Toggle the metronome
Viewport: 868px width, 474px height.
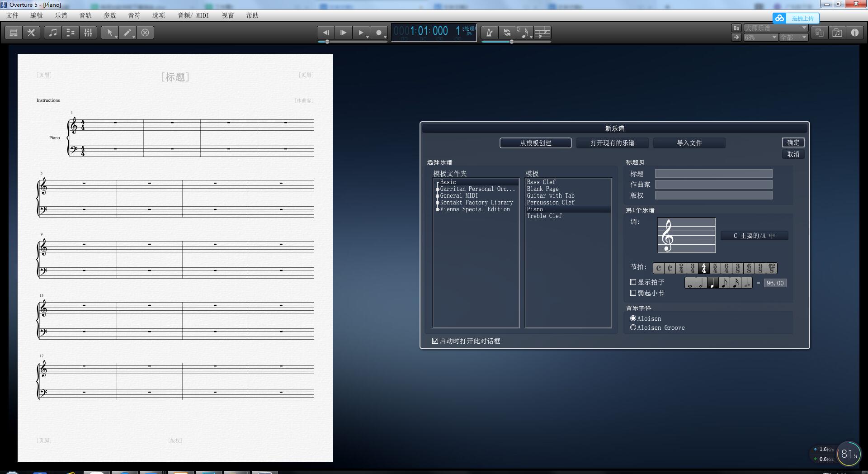[489, 33]
